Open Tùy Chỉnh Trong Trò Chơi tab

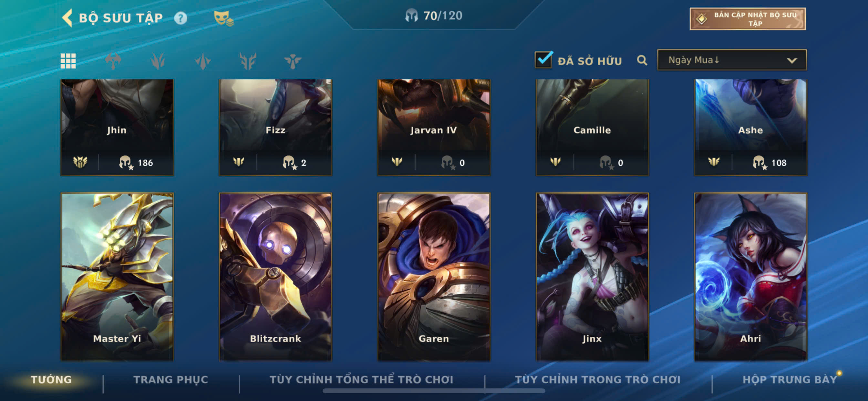tap(597, 380)
